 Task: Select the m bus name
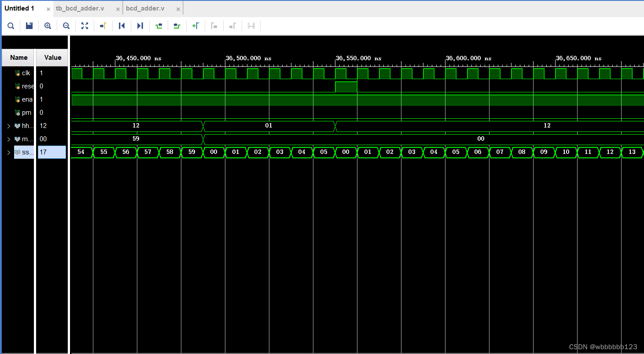(28, 139)
